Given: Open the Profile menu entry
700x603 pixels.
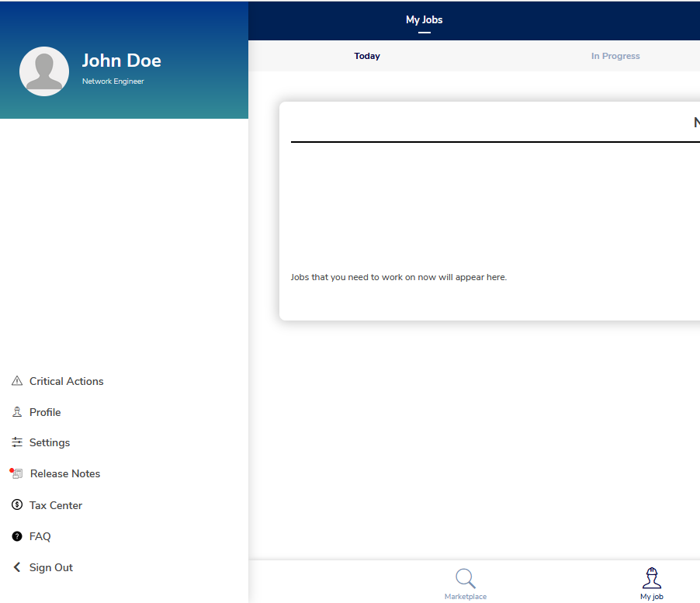Looking at the screenshot, I should [45, 412].
